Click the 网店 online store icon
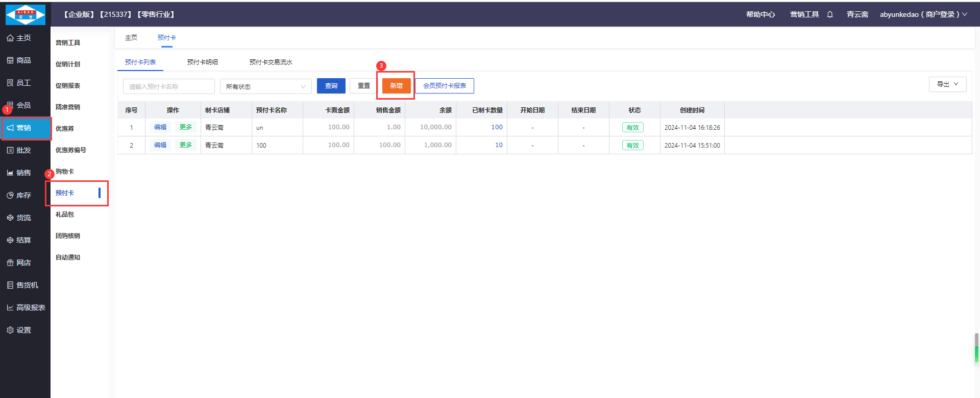This screenshot has width=980, height=398. pos(10,263)
